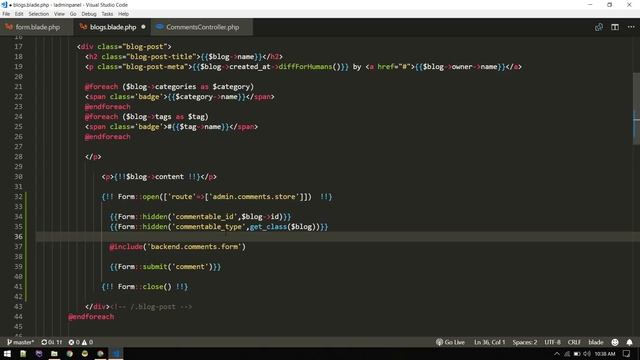This screenshot has width=640, height=360.
Task: Open the errors and warnings count
Action: 80,342
